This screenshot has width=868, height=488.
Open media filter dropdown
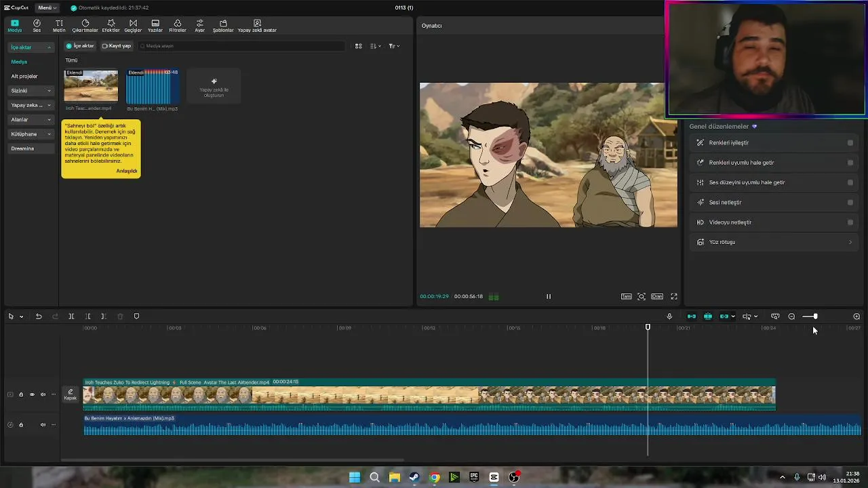click(x=394, y=46)
